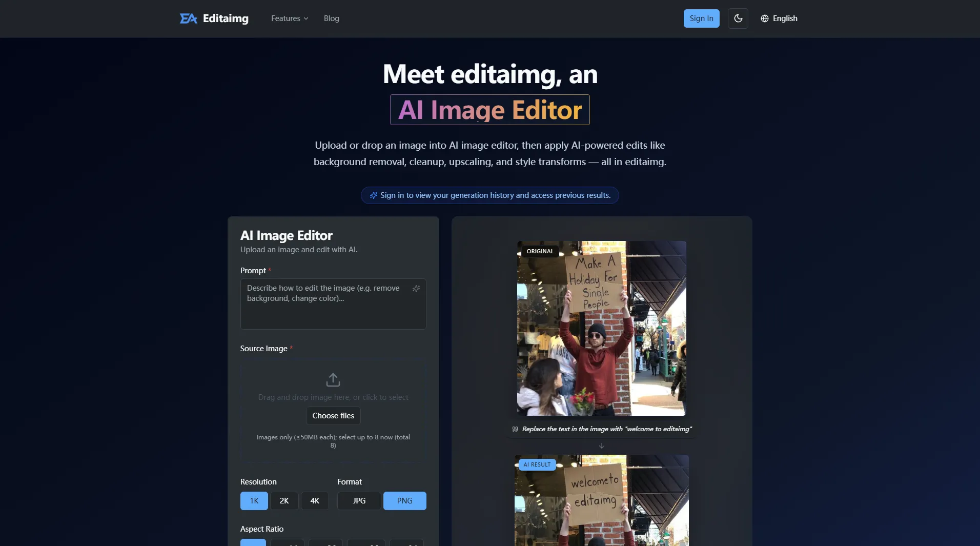Open the AI RESULT example image
Viewport: 980px width, 546px height.
[x=602, y=500]
